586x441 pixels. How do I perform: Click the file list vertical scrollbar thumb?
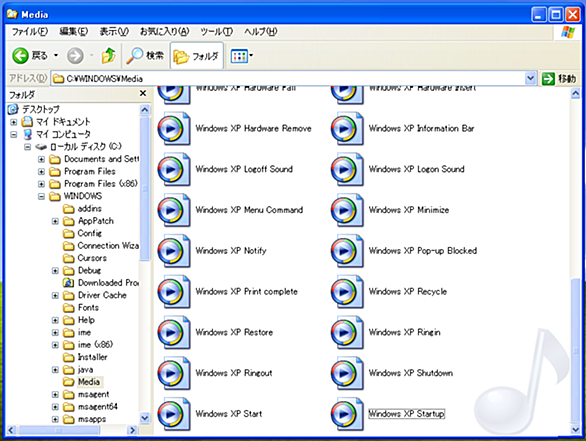tap(576, 350)
